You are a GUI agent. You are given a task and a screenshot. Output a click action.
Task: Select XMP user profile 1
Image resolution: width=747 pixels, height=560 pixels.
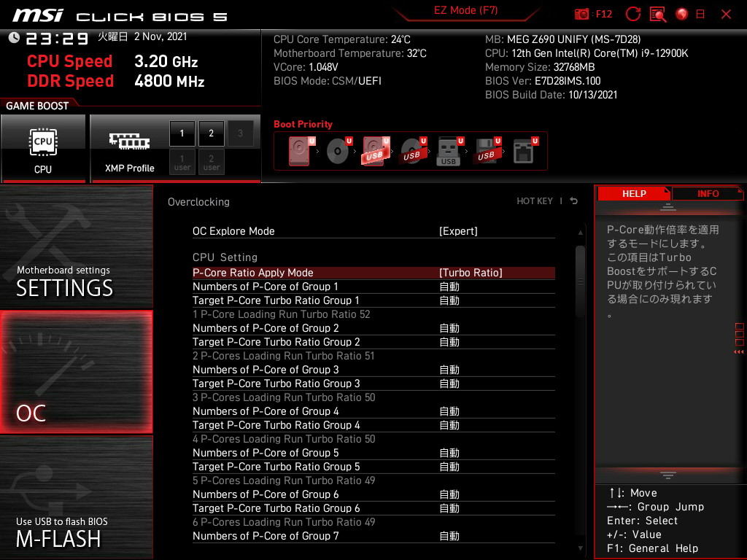[x=182, y=162]
